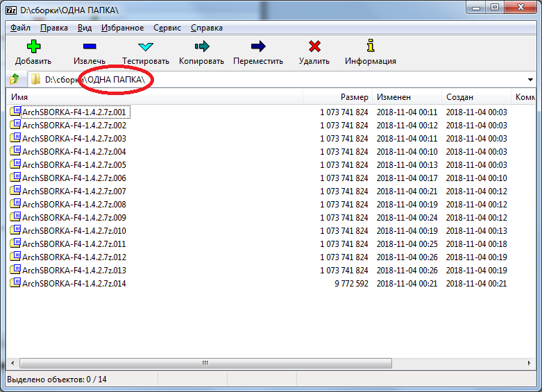Click the Копировать arrow icon

point(201,46)
